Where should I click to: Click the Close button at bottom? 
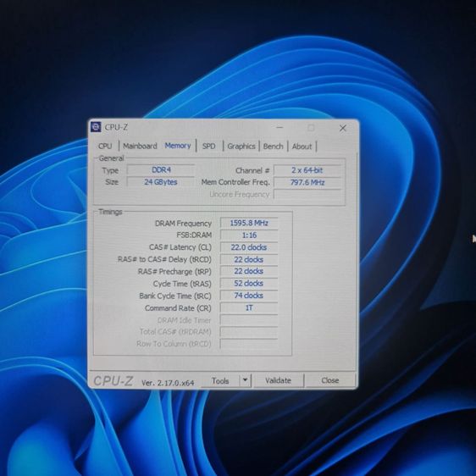click(x=330, y=380)
